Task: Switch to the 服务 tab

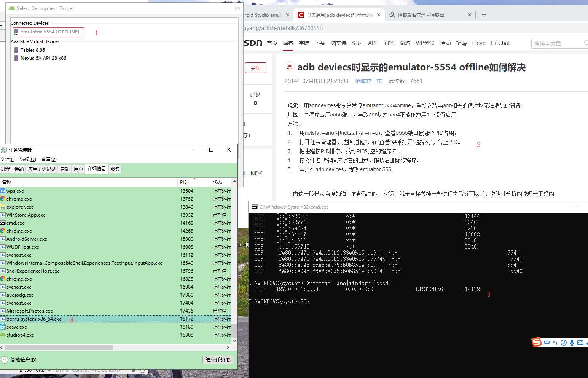Action: pyautogui.click(x=115, y=169)
